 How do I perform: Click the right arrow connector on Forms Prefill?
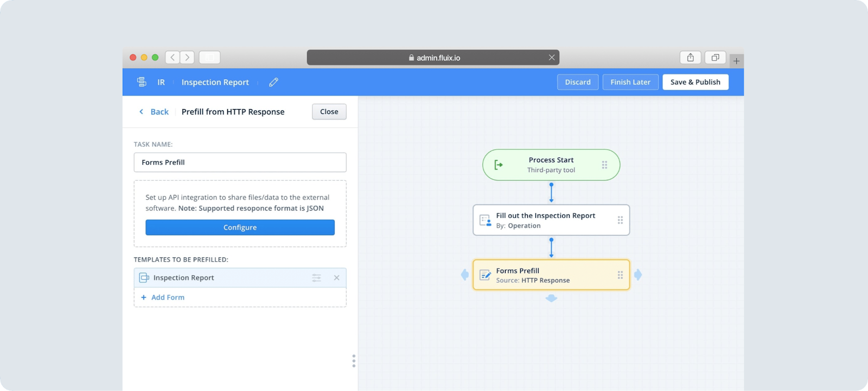638,275
